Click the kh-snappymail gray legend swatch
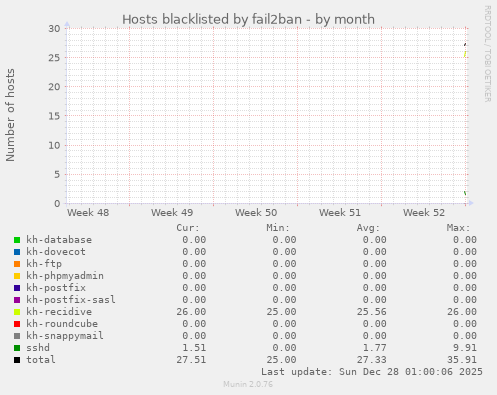 pyautogui.click(x=17, y=336)
